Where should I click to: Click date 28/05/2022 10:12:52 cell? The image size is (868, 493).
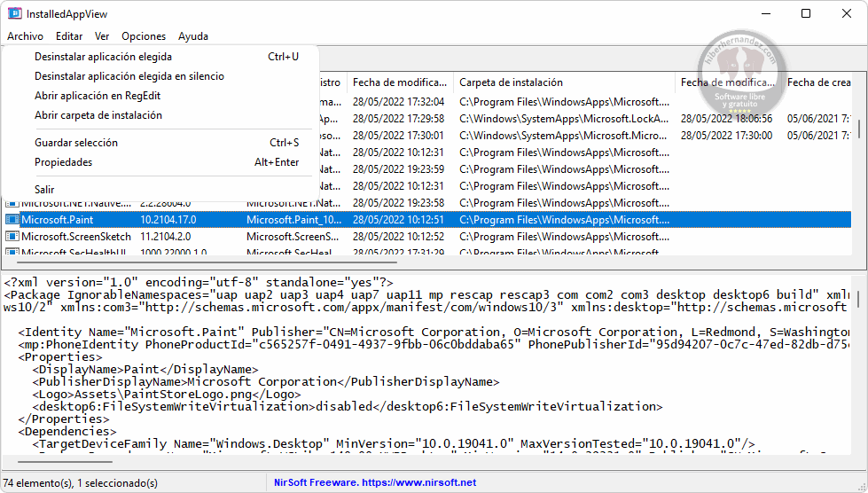399,236
